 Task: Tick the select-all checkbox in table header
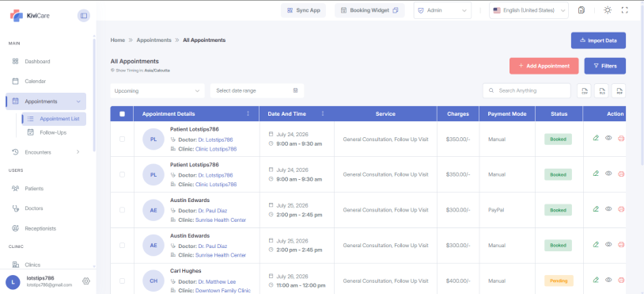point(122,114)
